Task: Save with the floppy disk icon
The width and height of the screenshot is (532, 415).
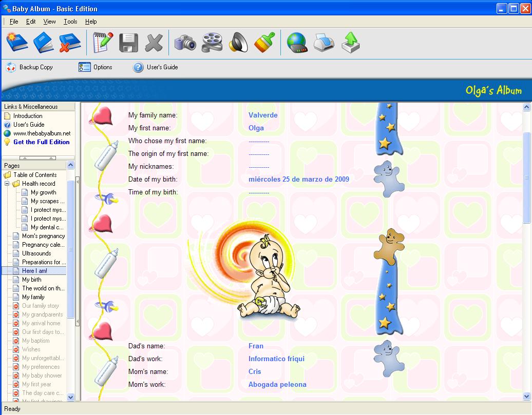Action: pyautogui.click(x=128, y=43)
